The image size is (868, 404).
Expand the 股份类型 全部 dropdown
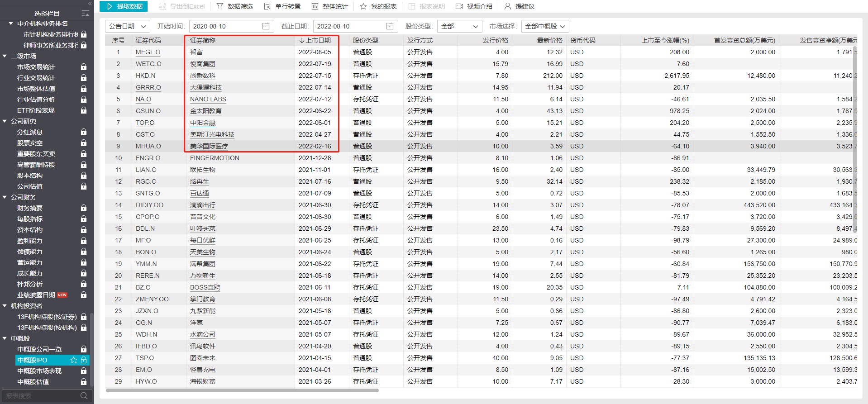pyautogui.click(x=460, y=26)
